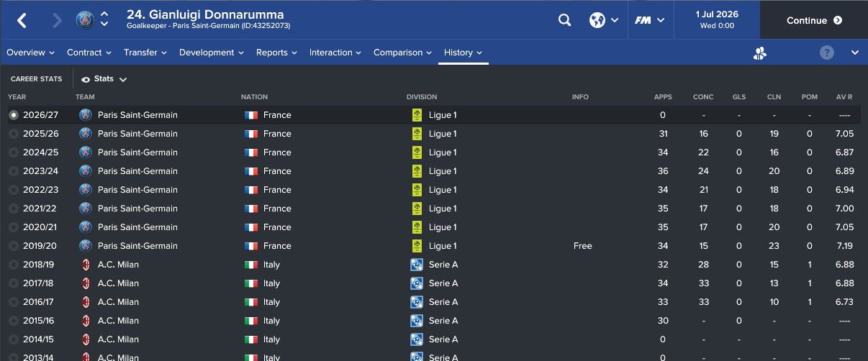868x361 pixels.
Task: Click the Ligue 1 logo in 2025/26 row
Action: pyautogui.click(x=417, y=134)
